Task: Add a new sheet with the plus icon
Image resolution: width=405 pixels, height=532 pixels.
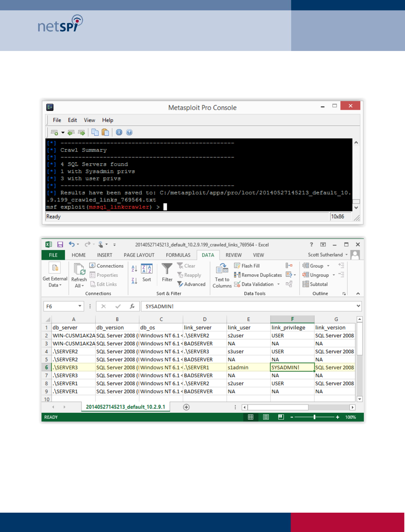Action: [x=186, y=407]
